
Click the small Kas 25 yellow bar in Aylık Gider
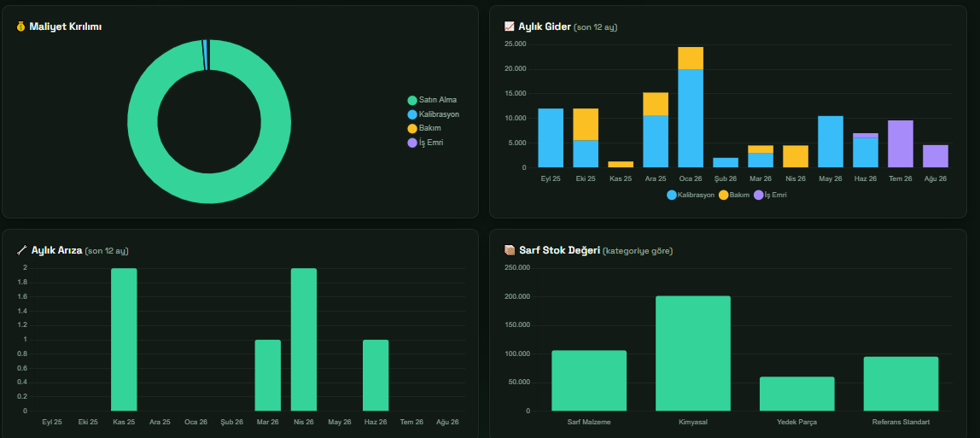point(621,164)
